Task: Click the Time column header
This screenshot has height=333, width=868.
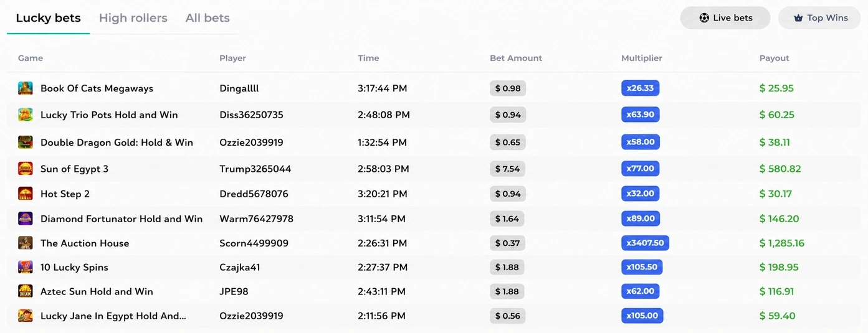Action: coord(368,58)
